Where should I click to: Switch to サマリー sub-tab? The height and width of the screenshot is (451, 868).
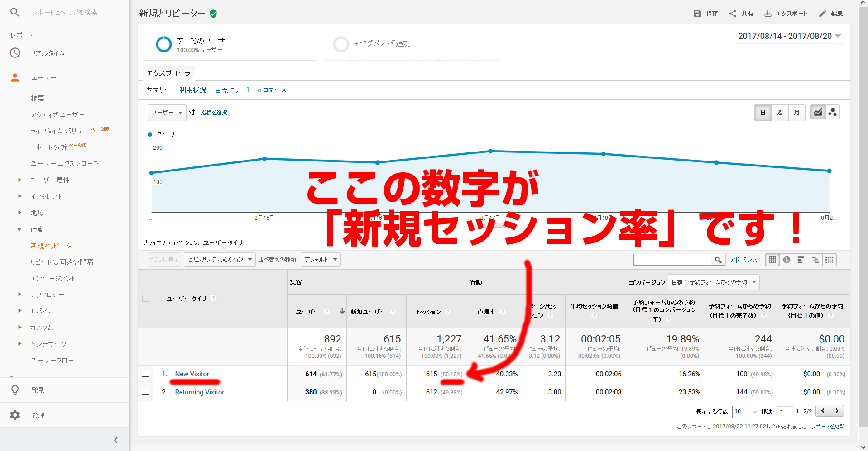158,90
